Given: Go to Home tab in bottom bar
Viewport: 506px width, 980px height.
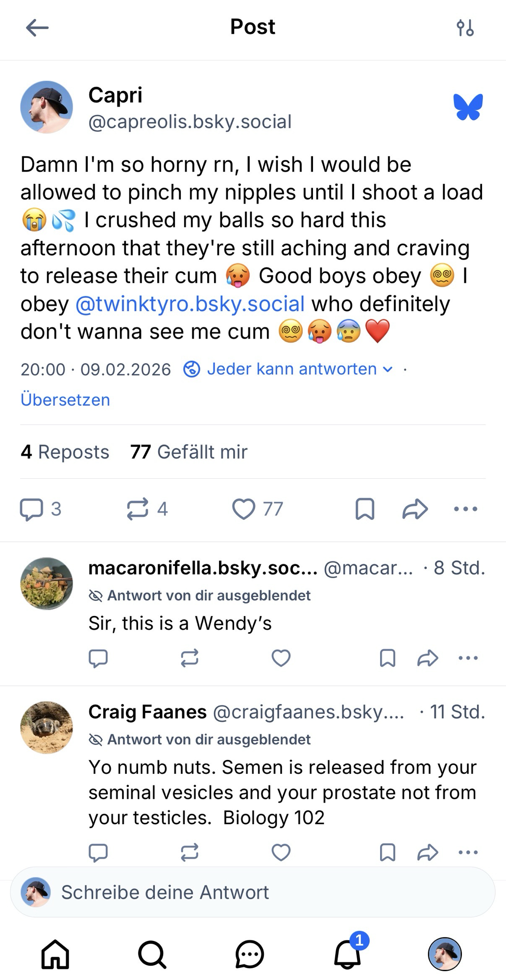Looking at the screenshot, I should pyautogui.click(x=55, y=954).
